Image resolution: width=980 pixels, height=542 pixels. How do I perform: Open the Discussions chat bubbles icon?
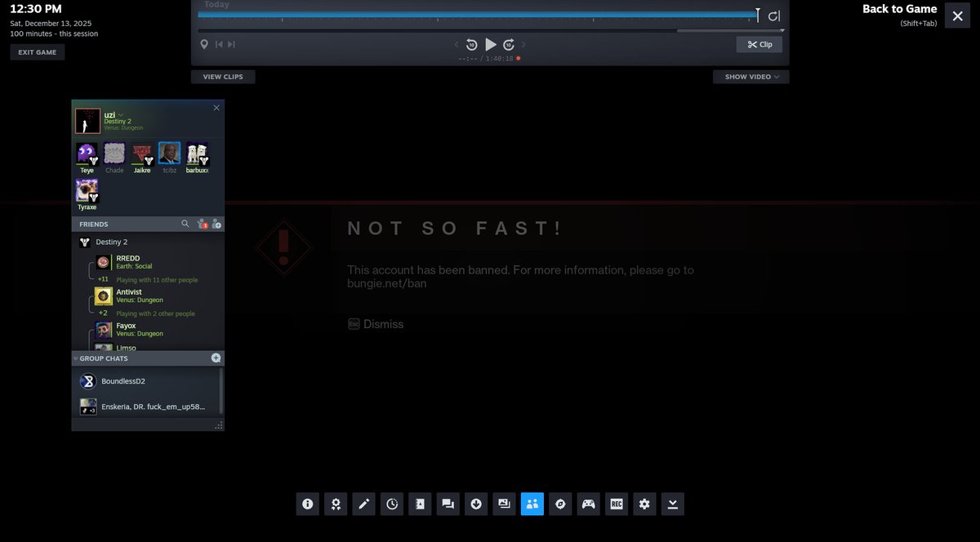coord(448,504)
